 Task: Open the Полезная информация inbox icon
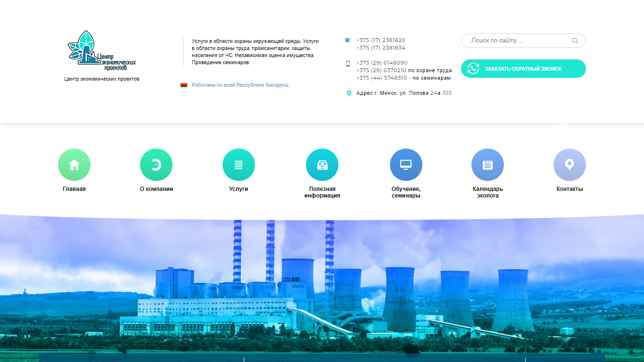[322, 165]
